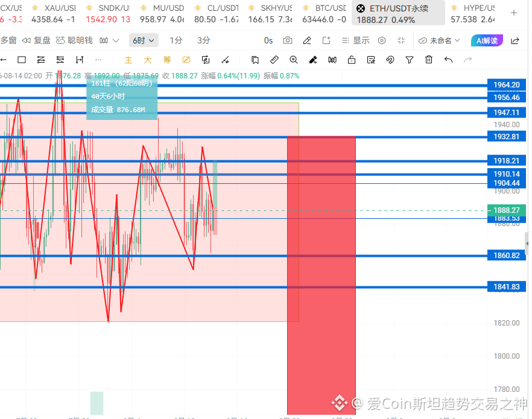This screenshot has height=419, width=532.
Task: Click the zoom-in magnifier tool
Action: [x=294, y=60]
